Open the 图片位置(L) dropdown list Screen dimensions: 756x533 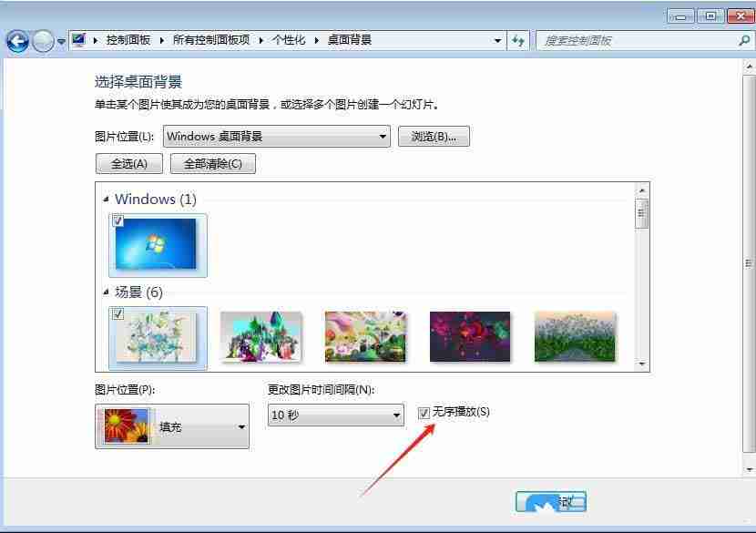coord(383,136)
